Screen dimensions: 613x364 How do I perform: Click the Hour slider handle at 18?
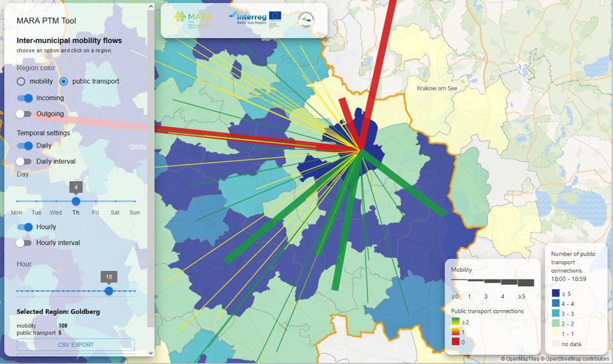[x=109, y=291]
